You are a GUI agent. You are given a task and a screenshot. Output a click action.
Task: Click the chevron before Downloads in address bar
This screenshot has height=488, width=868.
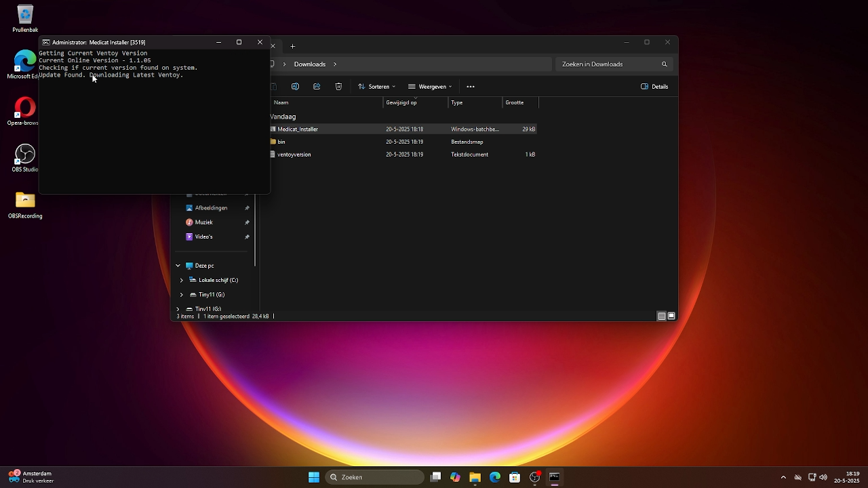coord(284,64)
